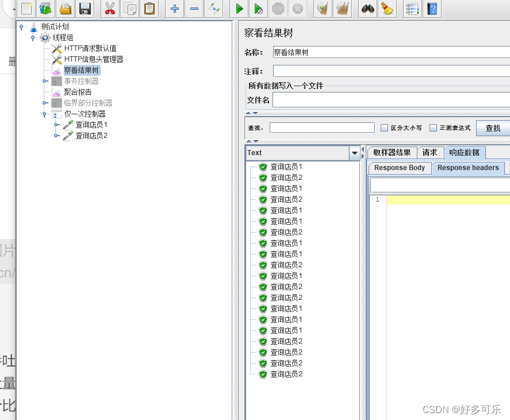
Task: Open the Templates toolbar icon
Action: pyautogui.click(x=46, y=9)
